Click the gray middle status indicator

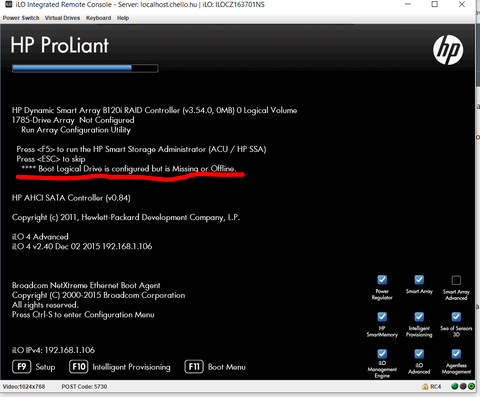[x=463, y=386]
